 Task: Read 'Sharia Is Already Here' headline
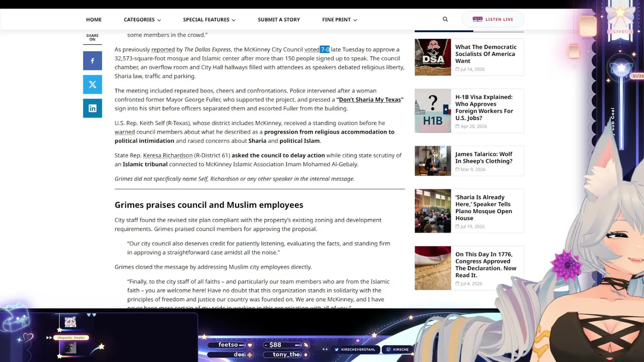coord(484,208)
